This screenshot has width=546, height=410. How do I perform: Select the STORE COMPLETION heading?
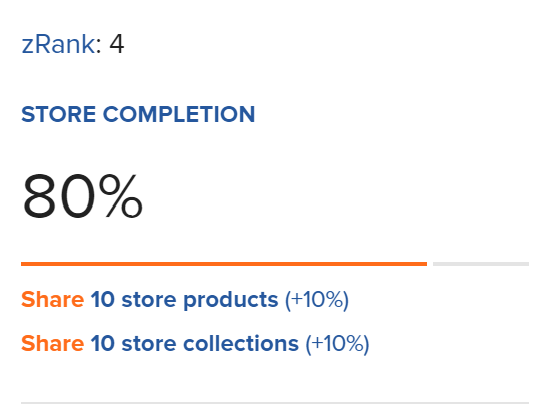[138, 114]
